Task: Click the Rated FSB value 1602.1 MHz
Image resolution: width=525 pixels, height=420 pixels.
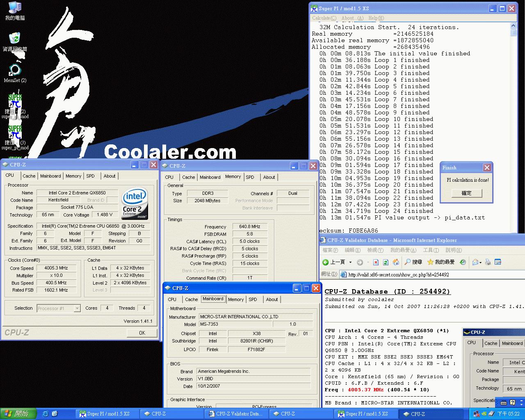Action: 56,290
